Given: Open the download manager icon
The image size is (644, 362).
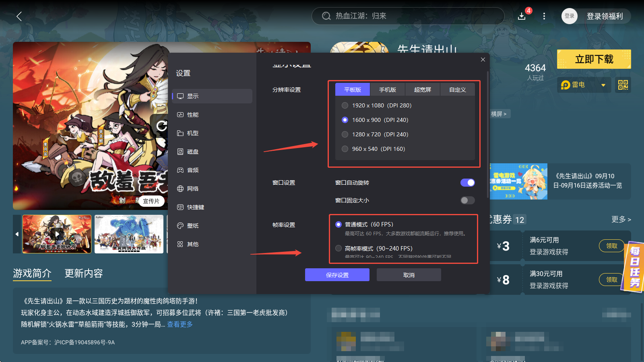Looking at the screenshot, I should (522, 16).
